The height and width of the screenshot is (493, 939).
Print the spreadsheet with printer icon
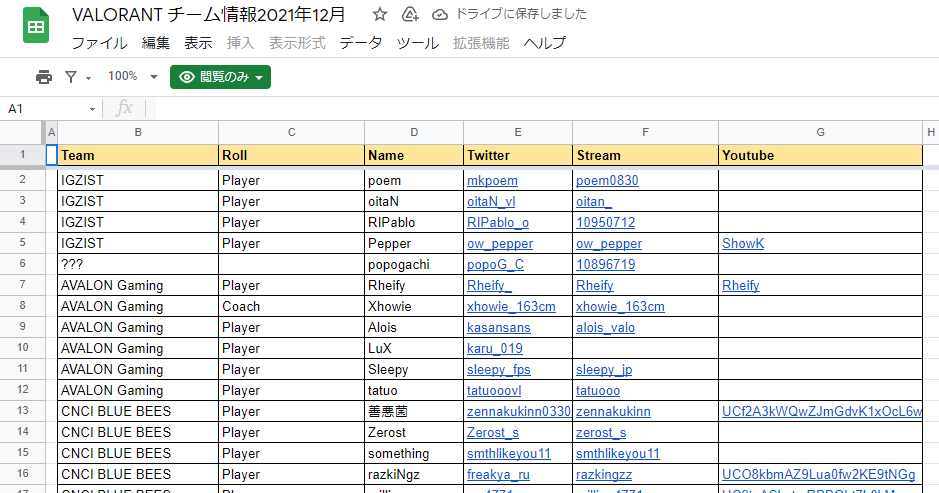(44, 77)
